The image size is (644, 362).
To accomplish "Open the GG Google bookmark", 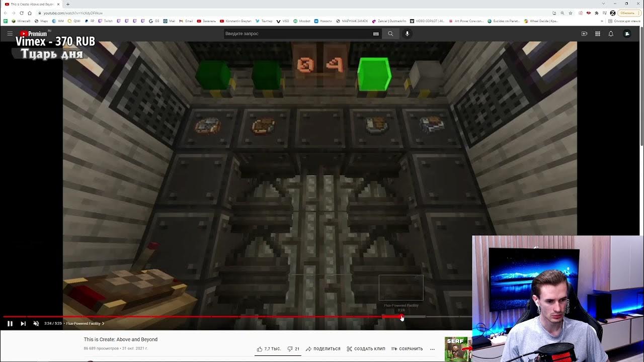I will click(154, 21).
